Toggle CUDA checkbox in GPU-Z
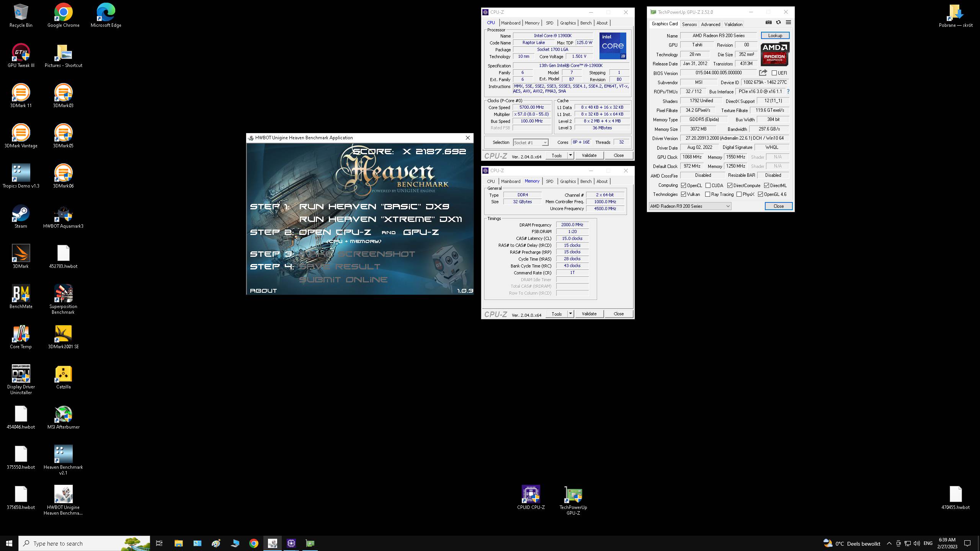Screen dimensions: 980x551 708,186
